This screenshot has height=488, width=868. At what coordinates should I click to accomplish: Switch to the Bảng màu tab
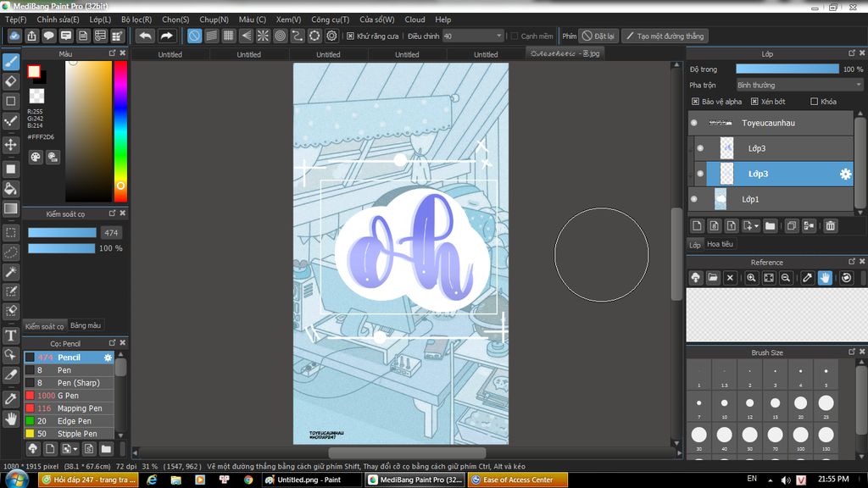86,325
